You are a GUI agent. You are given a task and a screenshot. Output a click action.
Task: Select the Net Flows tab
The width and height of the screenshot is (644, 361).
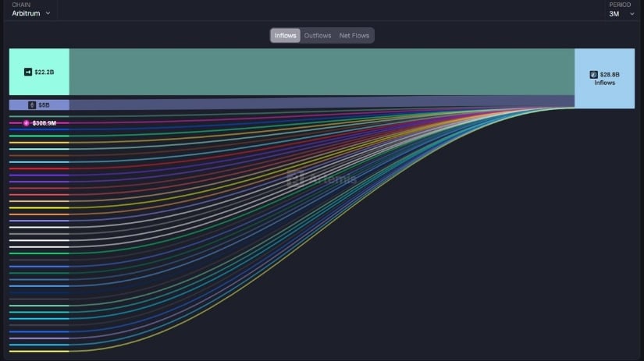click(354, 35)
